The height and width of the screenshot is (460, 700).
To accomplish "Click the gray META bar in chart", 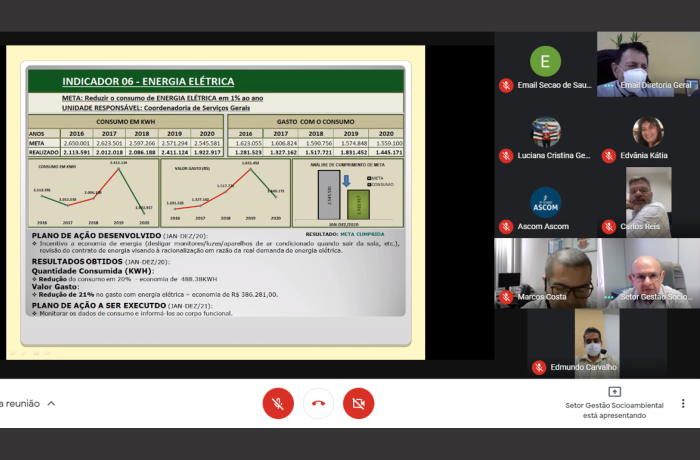I will (x=329, y=195).
